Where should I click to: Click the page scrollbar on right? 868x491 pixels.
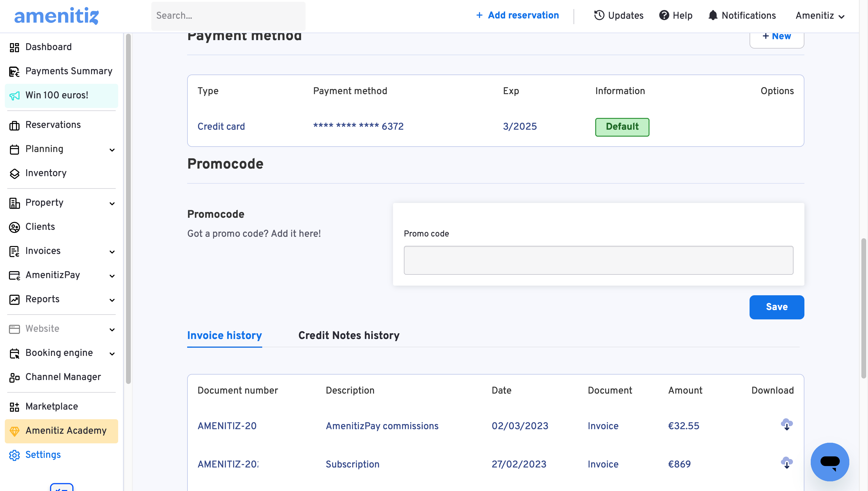tap(863, 309)
